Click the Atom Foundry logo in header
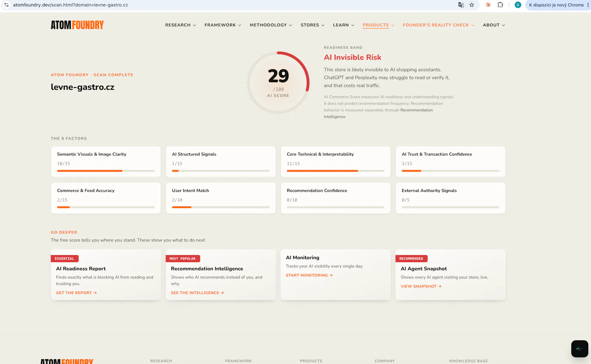The image size is (591, 364). click(77, 25)
